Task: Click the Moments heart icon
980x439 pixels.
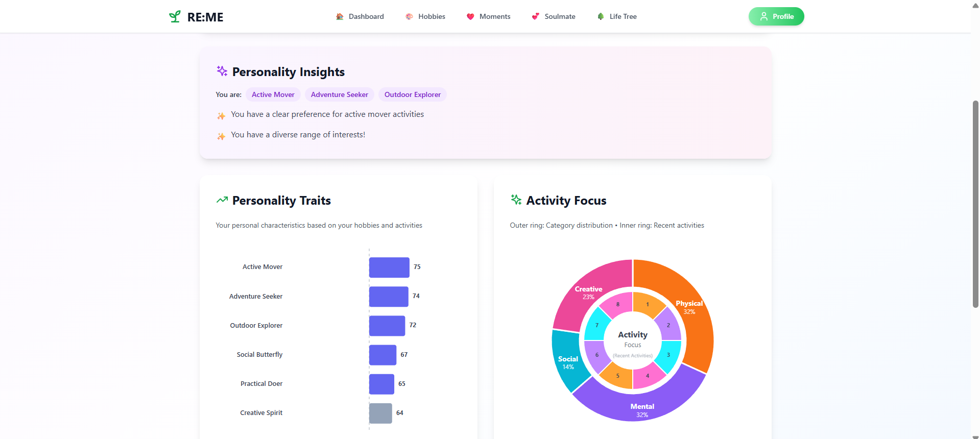Action: [x=470, y=16]
